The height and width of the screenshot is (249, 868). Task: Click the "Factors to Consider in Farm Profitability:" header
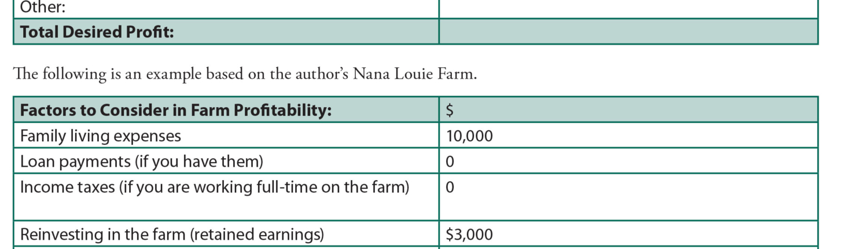coord(176,110)
